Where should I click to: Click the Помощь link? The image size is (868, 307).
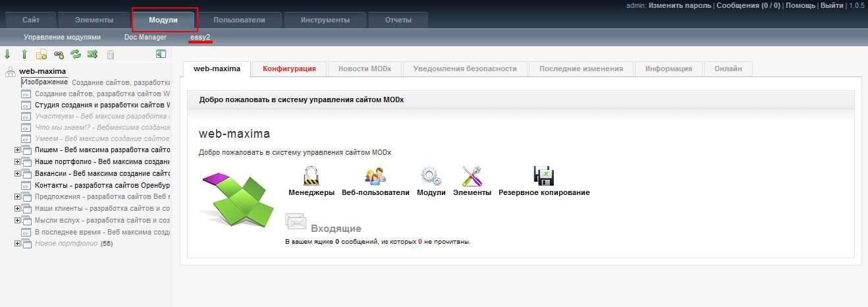tap(800, 5)
